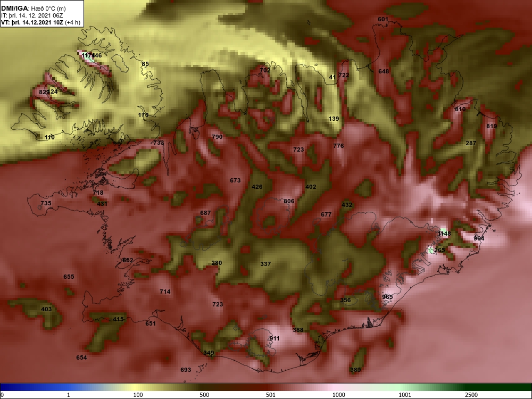Viewport: 532px width, 399px height.
Task: Click the map value '673'
Action: point(235,180)
